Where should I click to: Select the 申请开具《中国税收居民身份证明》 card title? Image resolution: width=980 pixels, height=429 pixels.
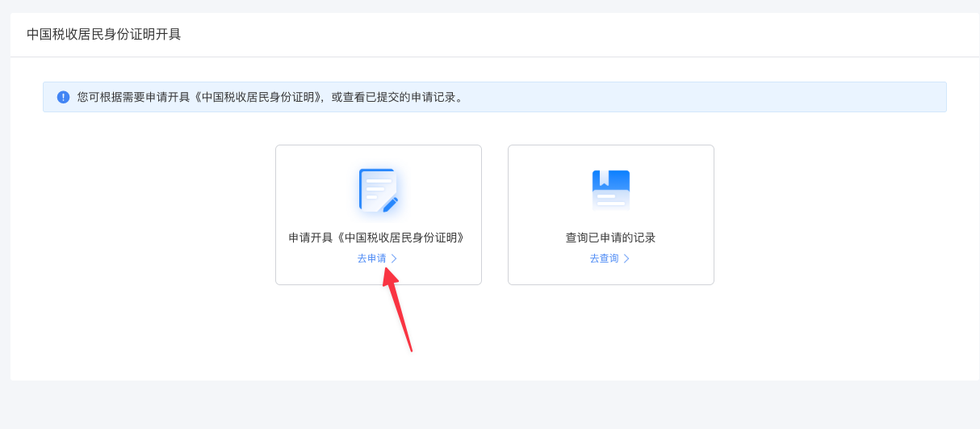point(378,238)
